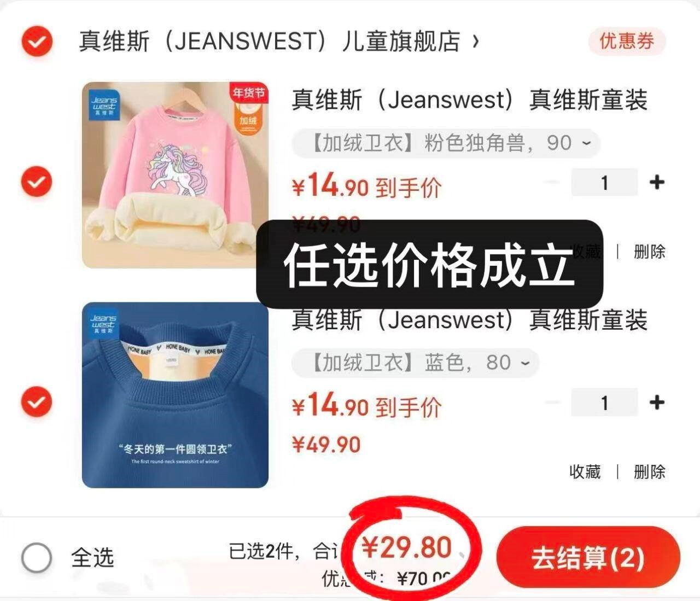The width and height of the screenshot is (700, 601).
Task: Tap 收藏 for the blue sweatshirt
Action: (585, 471)
